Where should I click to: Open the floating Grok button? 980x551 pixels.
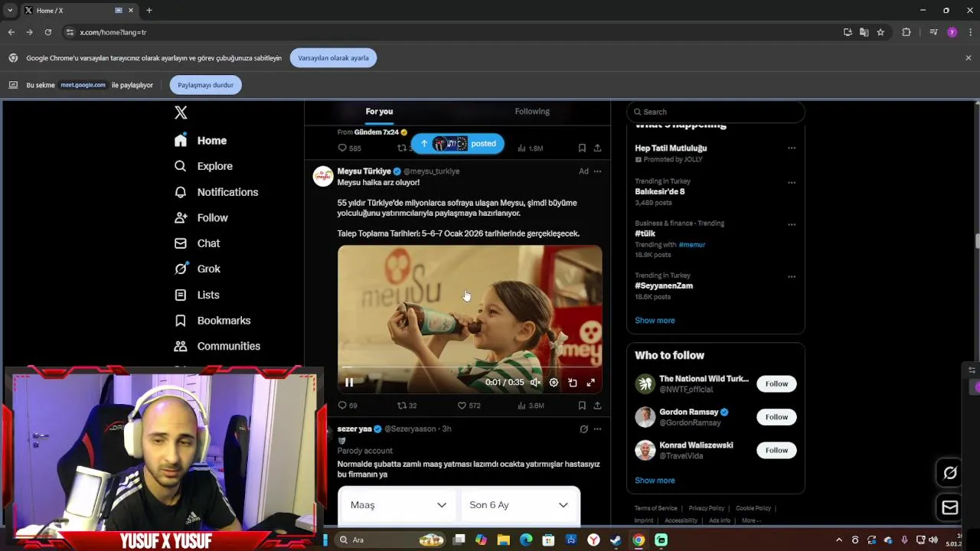[950, 473]
